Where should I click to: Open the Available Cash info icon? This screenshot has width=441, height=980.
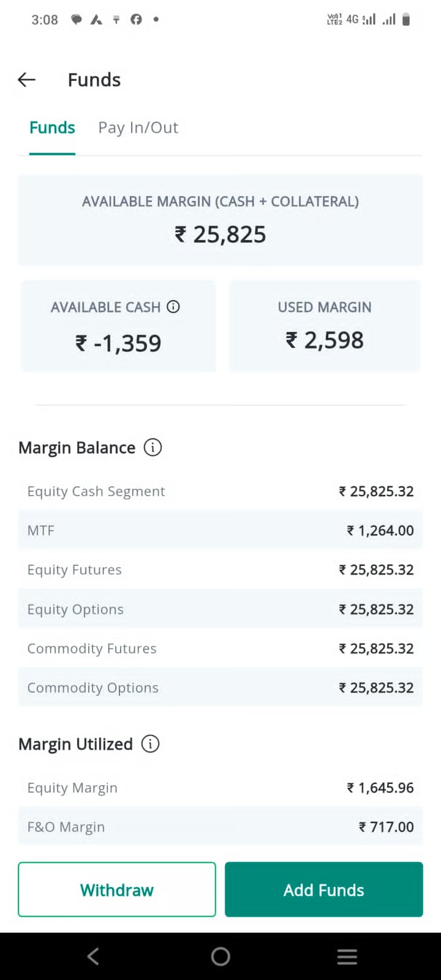[173, 307]
